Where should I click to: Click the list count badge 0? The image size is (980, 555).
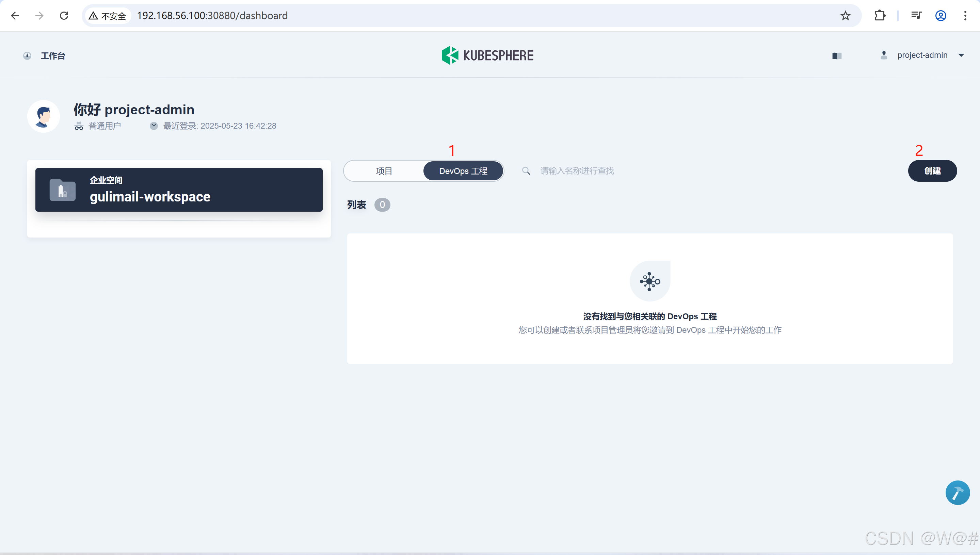tap(382, 205)
